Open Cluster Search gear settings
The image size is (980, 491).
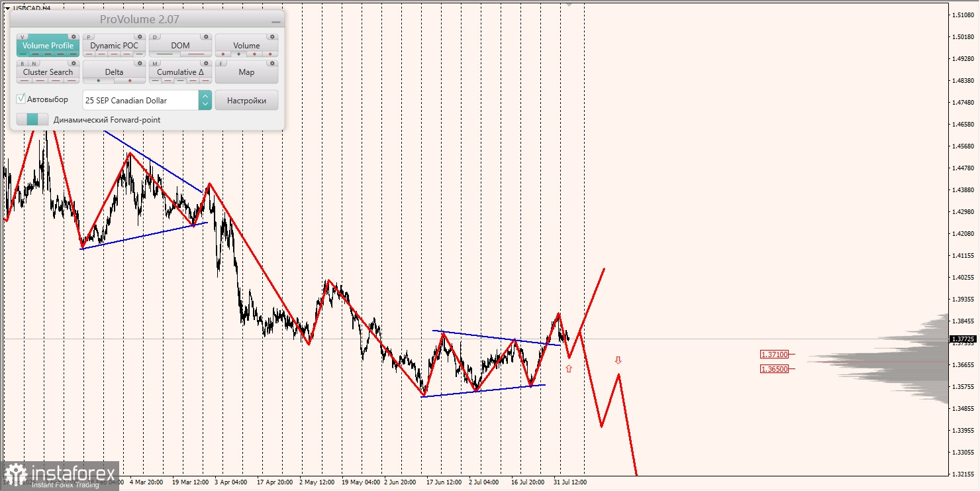click(x=73, y=63)
